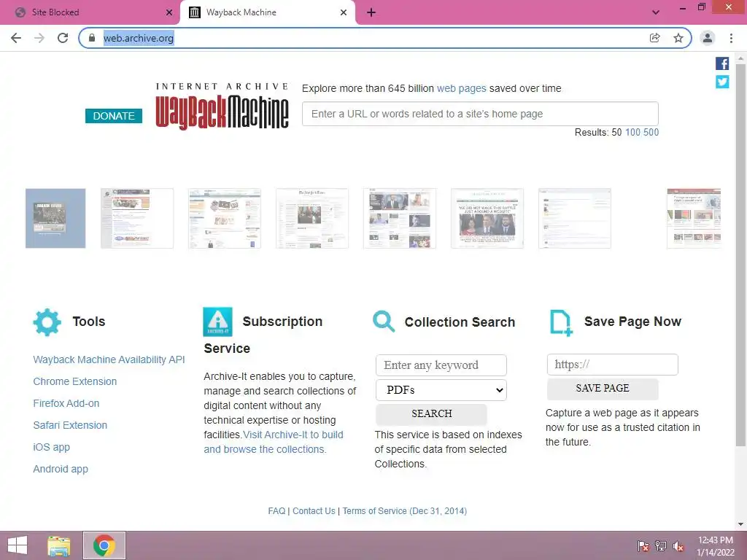Set results to 100
Screen dimensions: 747x560
[x=632, y=133]
